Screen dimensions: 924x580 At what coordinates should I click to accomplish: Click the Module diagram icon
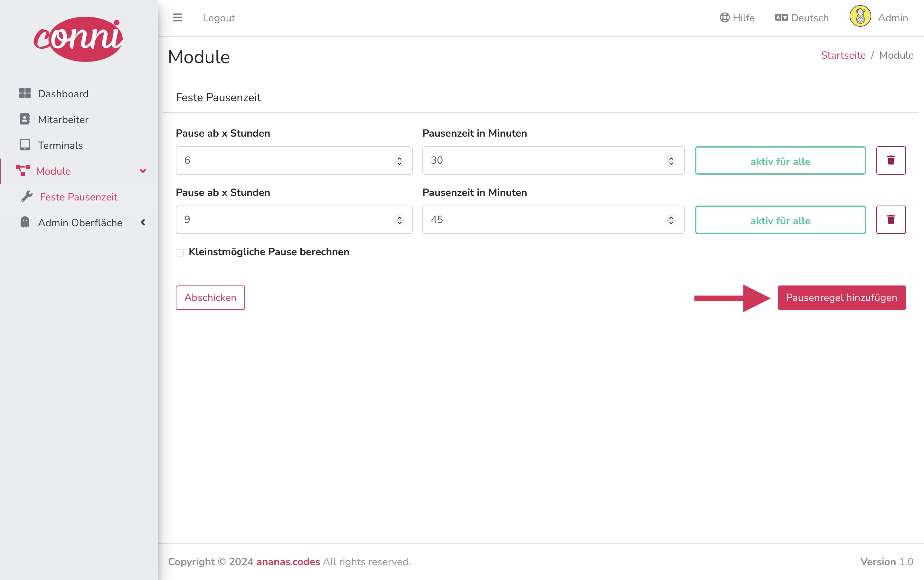tap(23, 171)
